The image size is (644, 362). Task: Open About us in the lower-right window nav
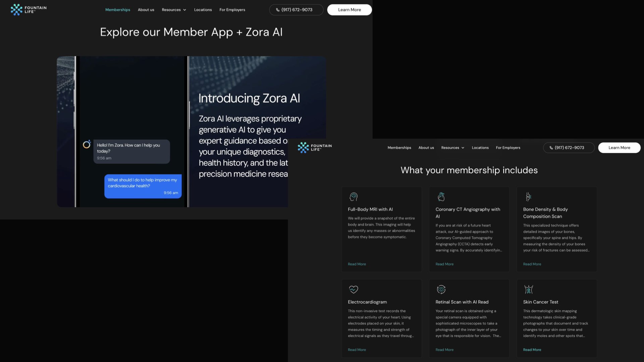click(426, 148)
